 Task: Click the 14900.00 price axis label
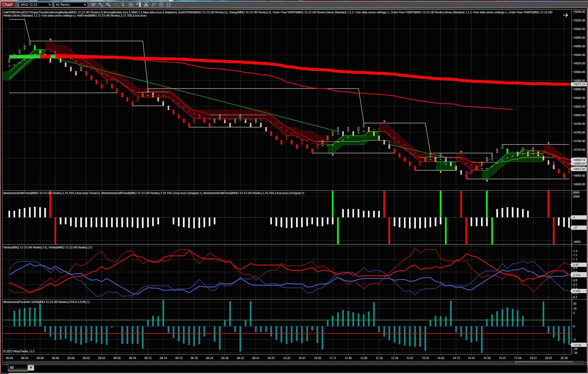click(579, 72)
